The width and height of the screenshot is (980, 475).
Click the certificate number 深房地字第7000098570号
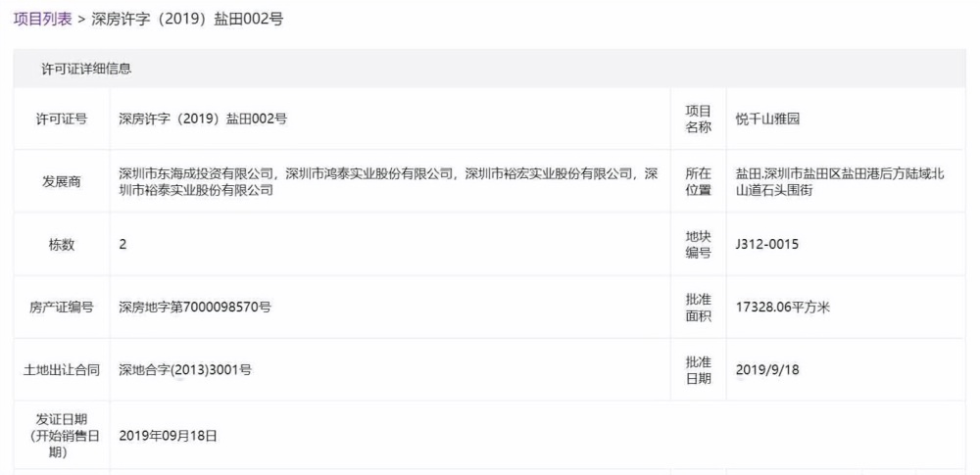195,308
